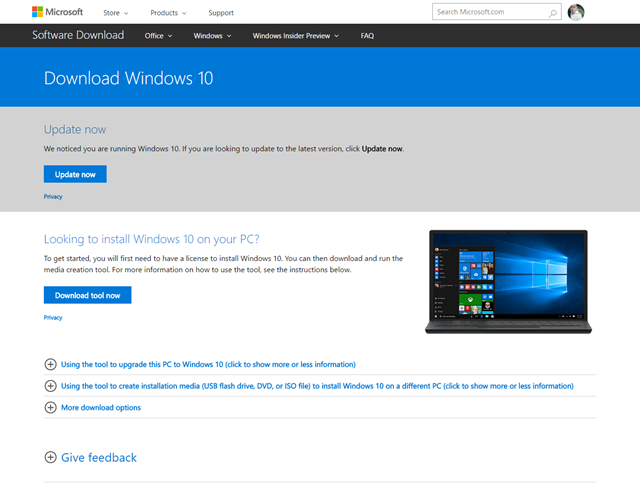
Task: Click plus icon beside create installation media
Action: point(50,386)
